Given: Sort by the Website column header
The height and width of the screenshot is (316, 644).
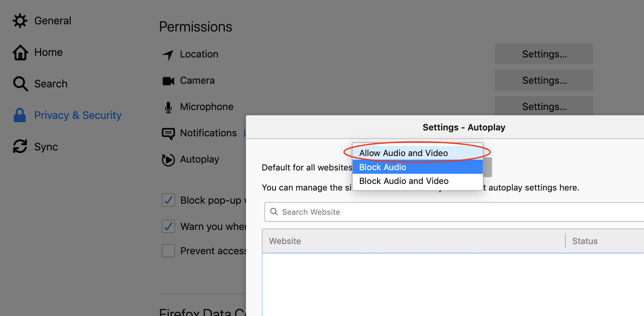Looking at the screenshot, I should (414, 241).
